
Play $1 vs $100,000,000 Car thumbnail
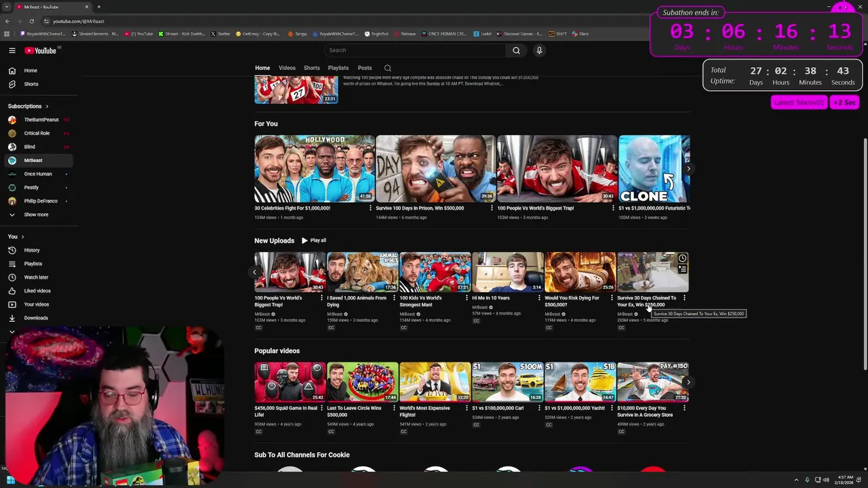508,382
